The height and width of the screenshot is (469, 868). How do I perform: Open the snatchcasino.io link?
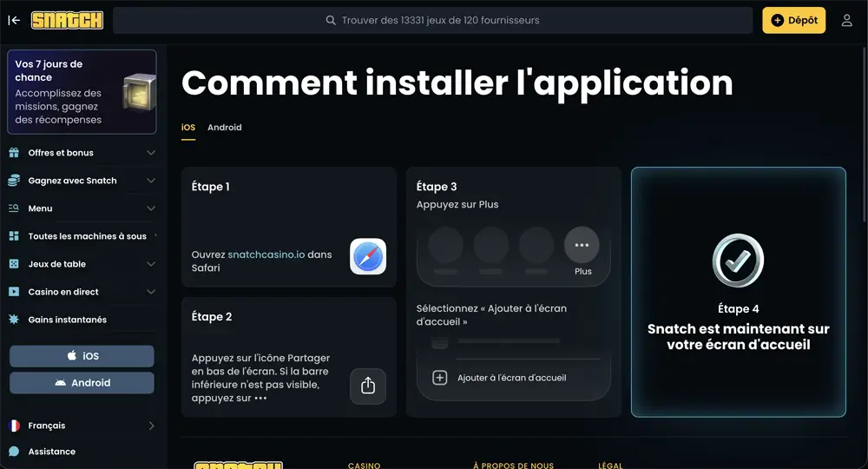[266, 254]
